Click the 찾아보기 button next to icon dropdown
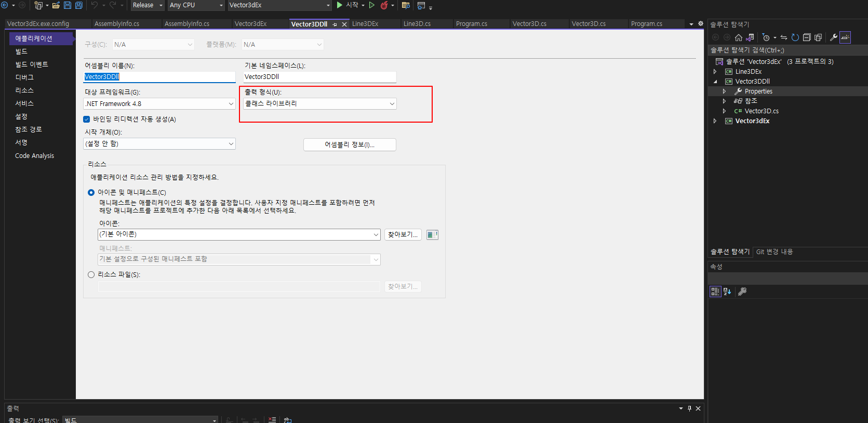This screenshot has width=868, height=423. pyautogui.click(x=403, y=234)
